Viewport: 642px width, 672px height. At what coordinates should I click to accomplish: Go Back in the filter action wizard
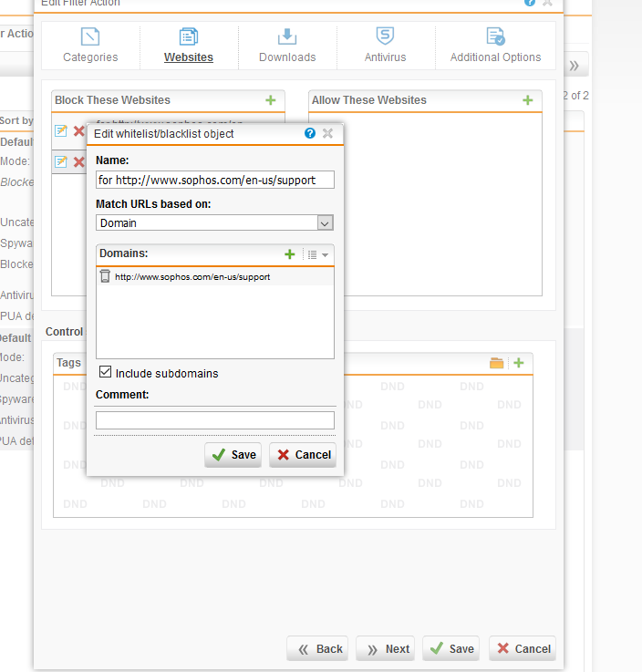pos(317,648)
